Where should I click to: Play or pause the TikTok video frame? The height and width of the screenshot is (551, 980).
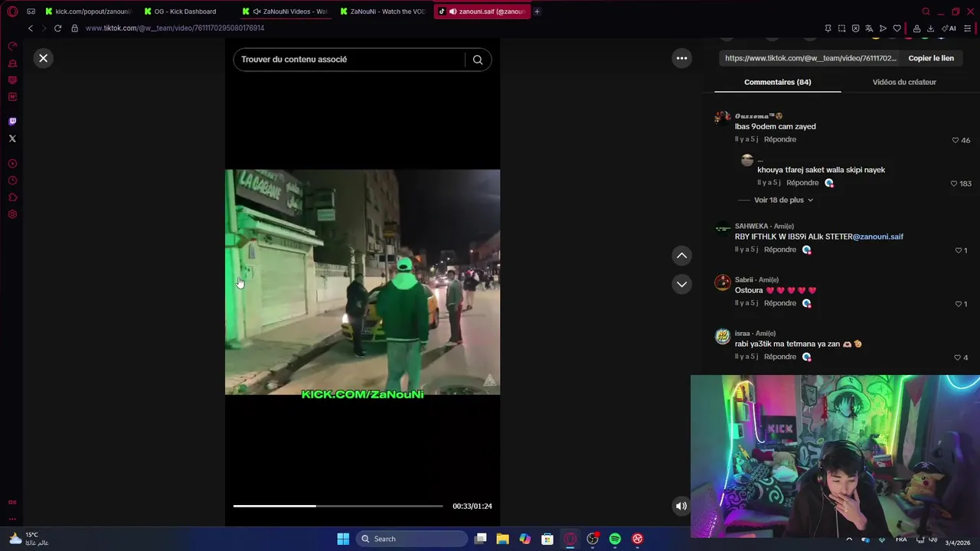coord(362,282)
